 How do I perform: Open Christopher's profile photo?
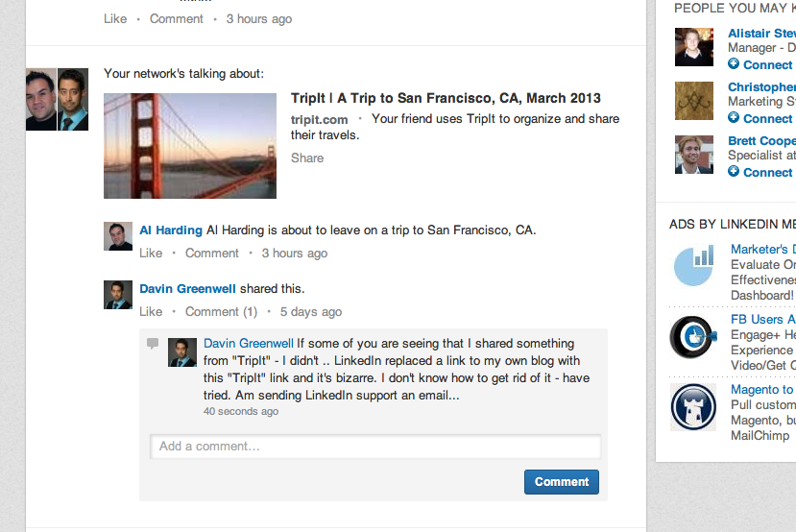[x=694, y=101]
